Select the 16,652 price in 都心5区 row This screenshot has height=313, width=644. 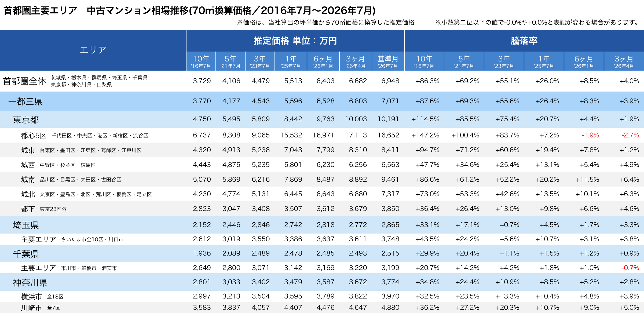click(x=388, y=135)
